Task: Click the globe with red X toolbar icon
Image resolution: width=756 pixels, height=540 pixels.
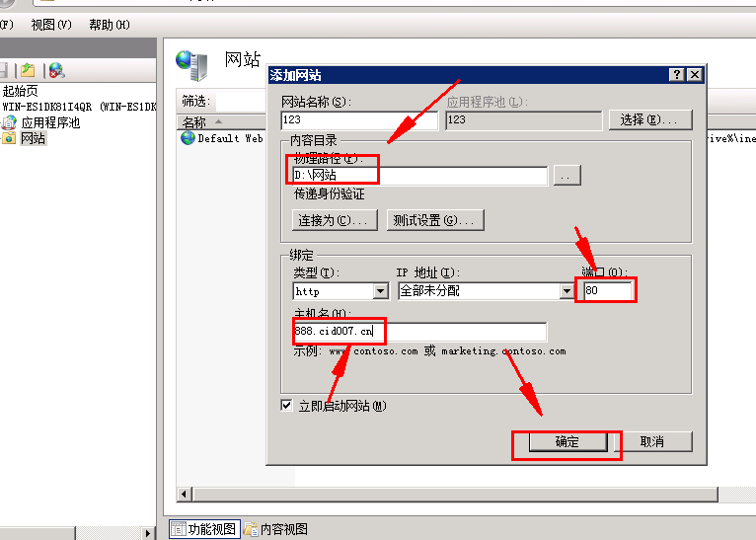Action: tap(56, 70)
